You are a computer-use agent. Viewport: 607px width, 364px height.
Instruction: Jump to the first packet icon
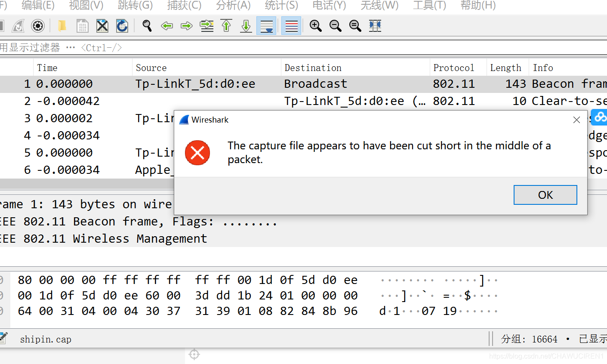pyautogui.click(x=227, y=26)
